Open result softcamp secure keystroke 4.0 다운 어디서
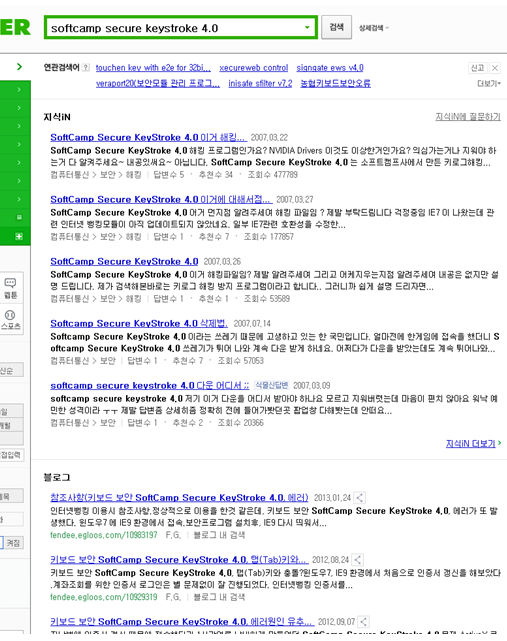507x641 pixels. pos(150,385)
